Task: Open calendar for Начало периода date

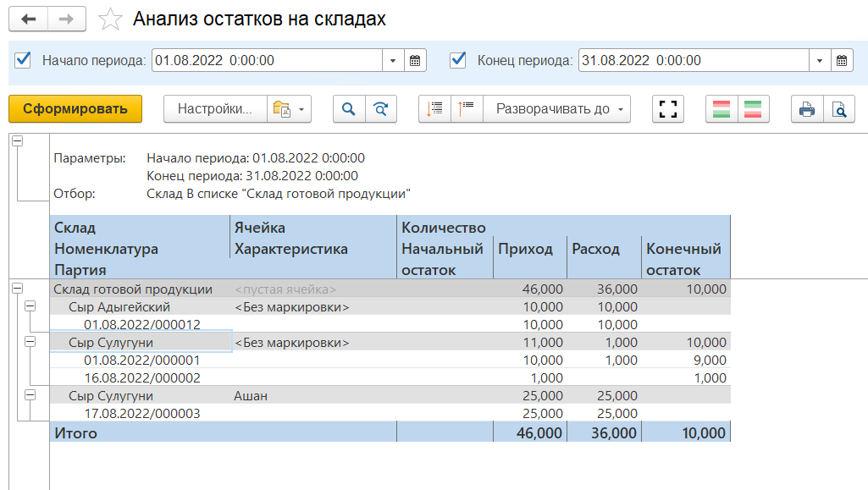Action: (x=415, y=61)
